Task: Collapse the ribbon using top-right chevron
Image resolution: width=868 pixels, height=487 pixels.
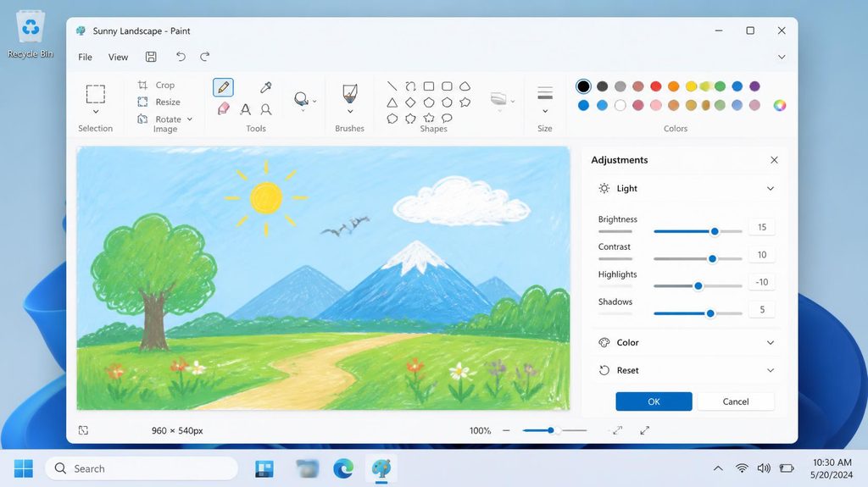Action: tap(781, 57)
